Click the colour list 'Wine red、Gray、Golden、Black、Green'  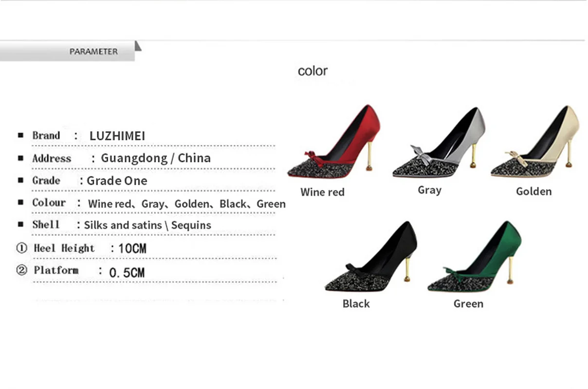(187, 204)
